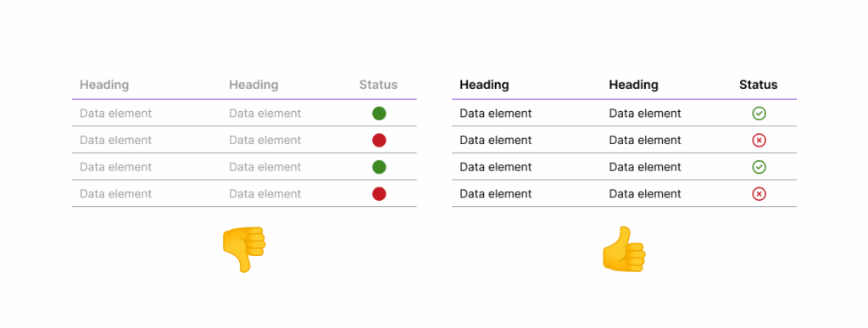Image resolution: width=868 pixels, height=328 pixels.
Task: Click the bold Status header in right table
Action: (x=759, y=85)
